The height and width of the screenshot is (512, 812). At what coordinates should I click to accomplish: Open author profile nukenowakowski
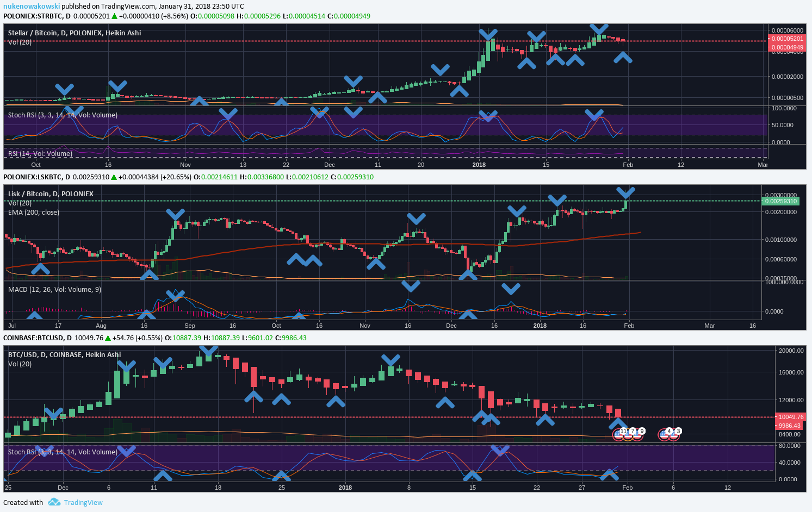32,7
